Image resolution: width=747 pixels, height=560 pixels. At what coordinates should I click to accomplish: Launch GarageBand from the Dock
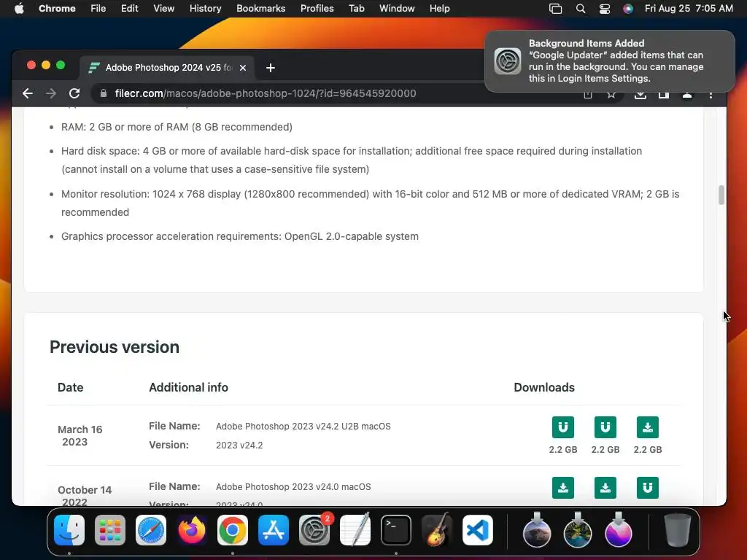point(437,530)
